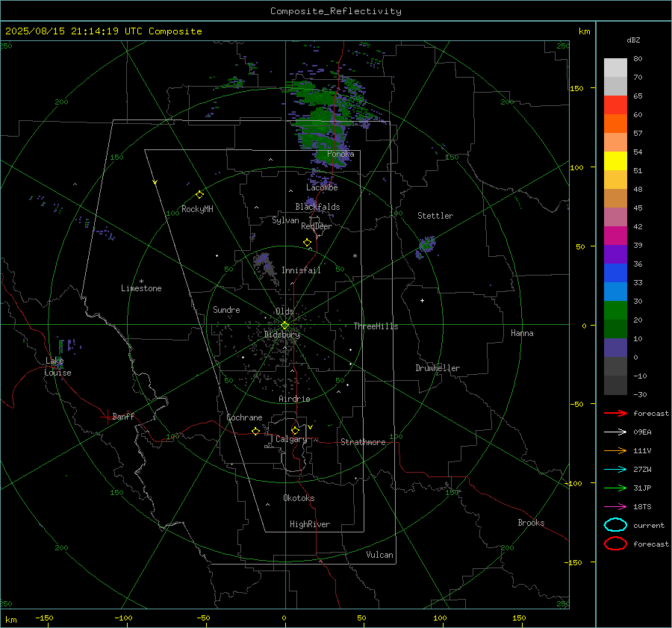This screenshot has height=628, width=672.
Task: Click the asterisk marker above Limestone
Action: click(141, 282)
